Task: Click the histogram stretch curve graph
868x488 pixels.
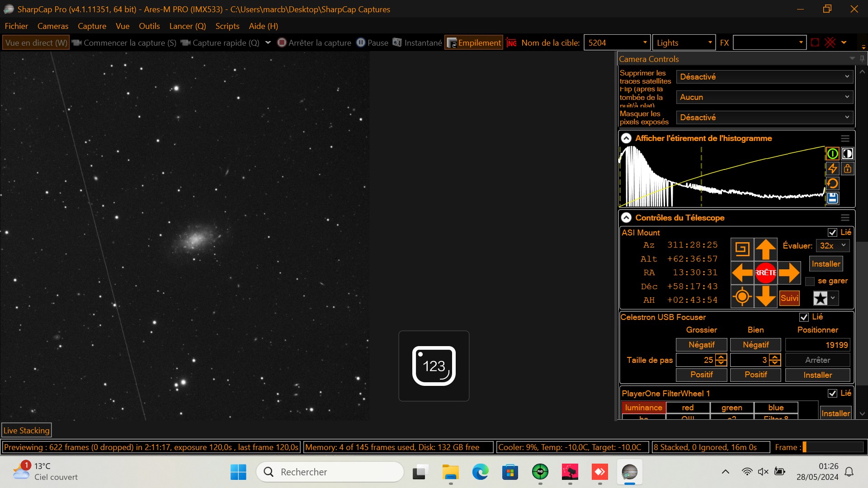Action: pyautogui.click(x=721, y=176)
